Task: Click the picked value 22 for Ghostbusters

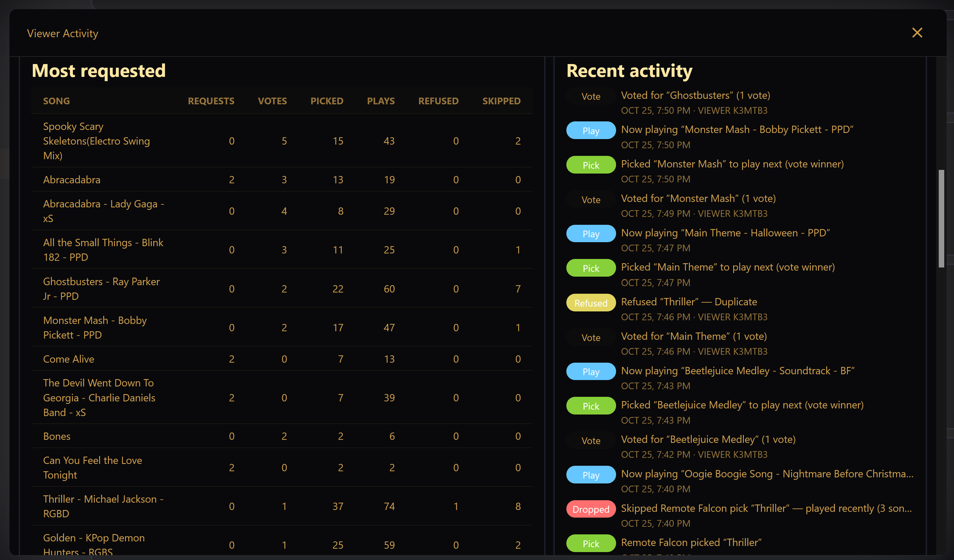Action: pos(338,289)
